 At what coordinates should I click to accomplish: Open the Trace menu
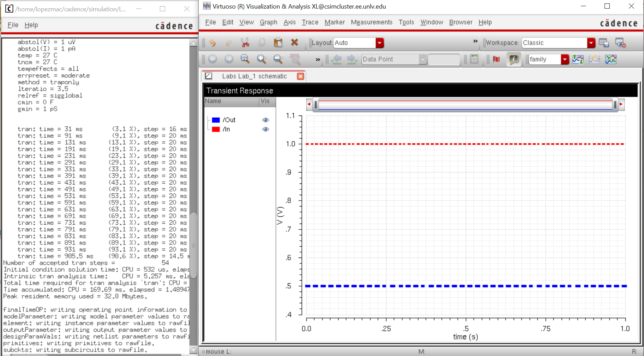(x=310, y=22)
